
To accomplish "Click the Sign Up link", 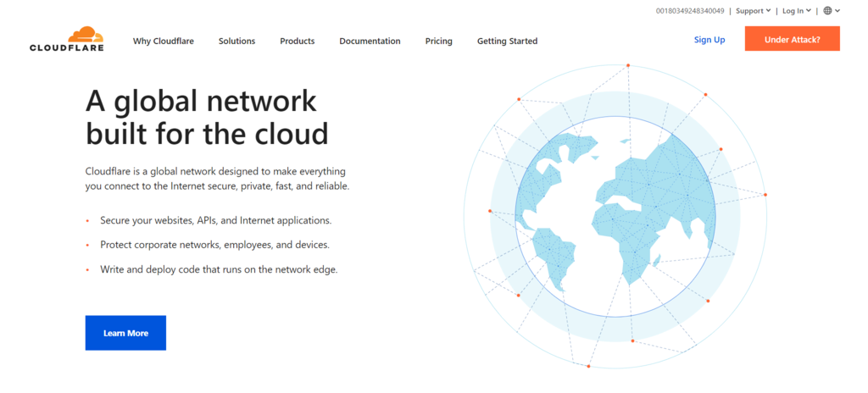I will 709,40.
